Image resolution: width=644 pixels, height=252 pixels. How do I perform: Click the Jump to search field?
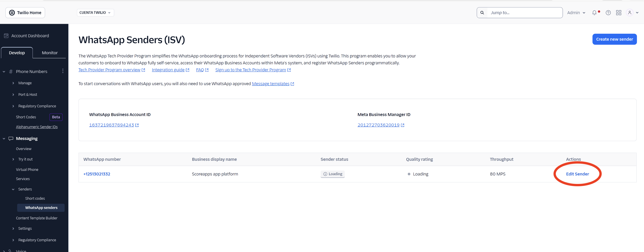pos(525,13)
